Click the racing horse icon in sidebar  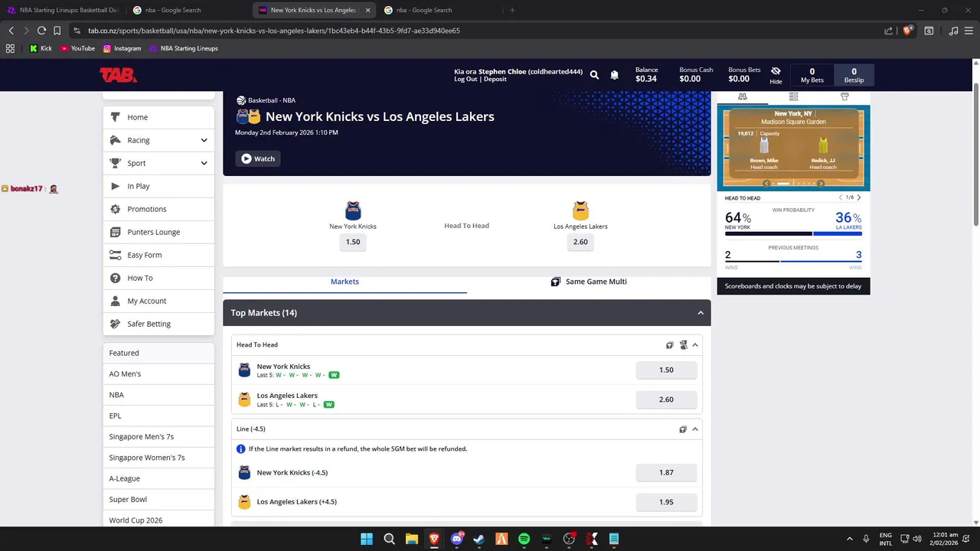(x=116, y=140)
